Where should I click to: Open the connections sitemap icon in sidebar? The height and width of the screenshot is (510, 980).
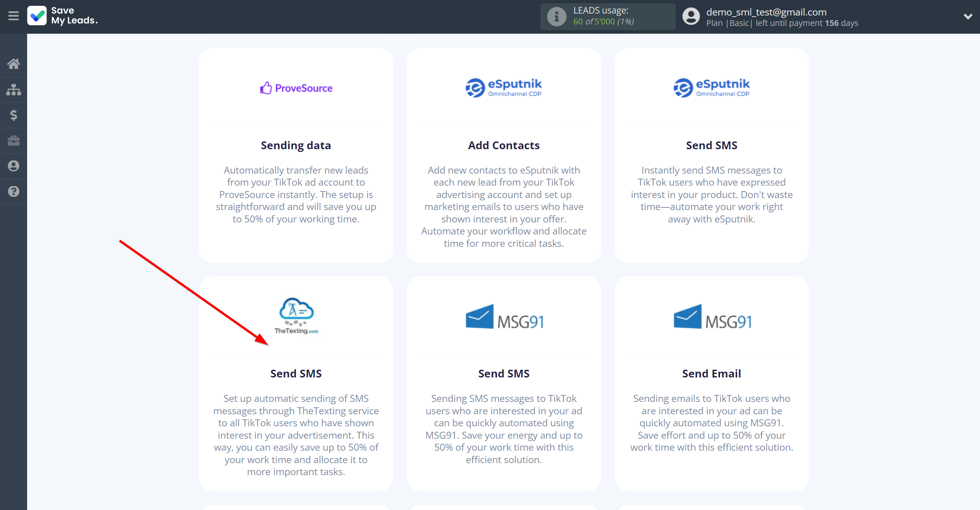pyautogui.click(x=14, y=90)
